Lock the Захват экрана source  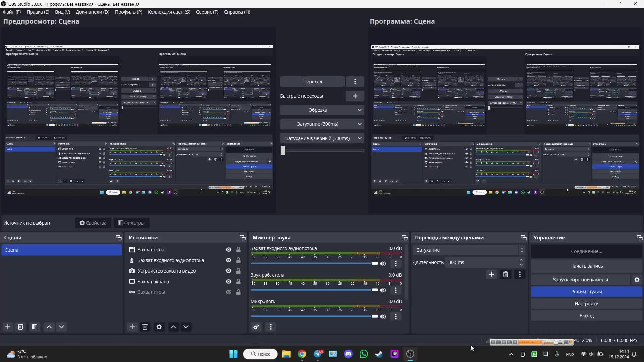tap(238, 282)
